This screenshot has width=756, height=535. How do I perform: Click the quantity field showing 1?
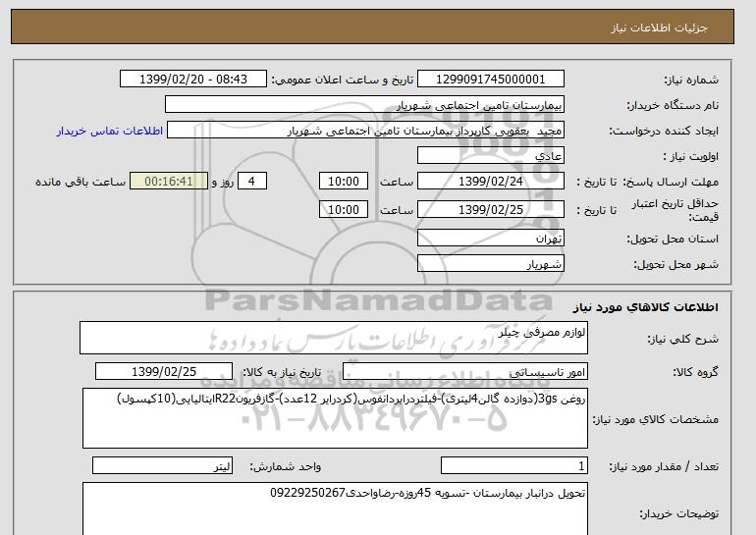tap(514, 466)
